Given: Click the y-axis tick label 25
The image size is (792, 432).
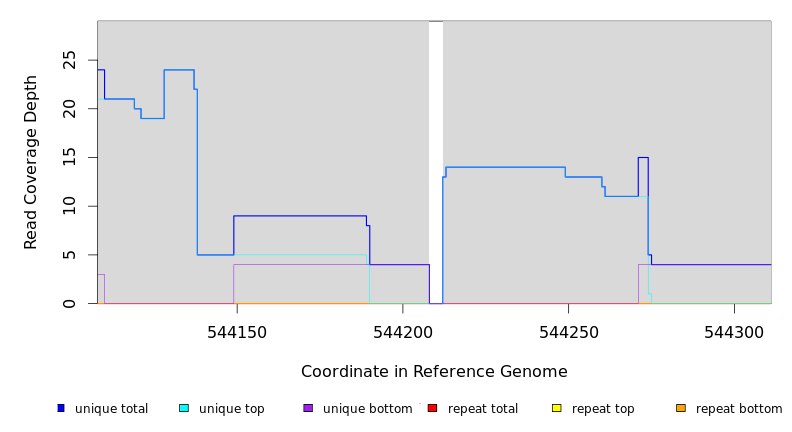Looking at the screenshot, I should (x=69, y=60).
